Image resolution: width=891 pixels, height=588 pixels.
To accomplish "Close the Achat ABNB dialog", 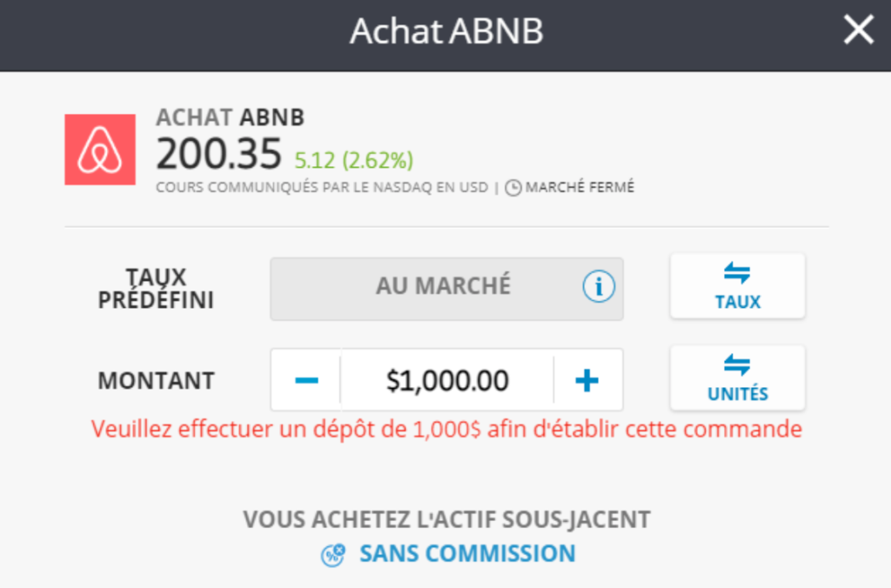I will [x=858, y=30].
